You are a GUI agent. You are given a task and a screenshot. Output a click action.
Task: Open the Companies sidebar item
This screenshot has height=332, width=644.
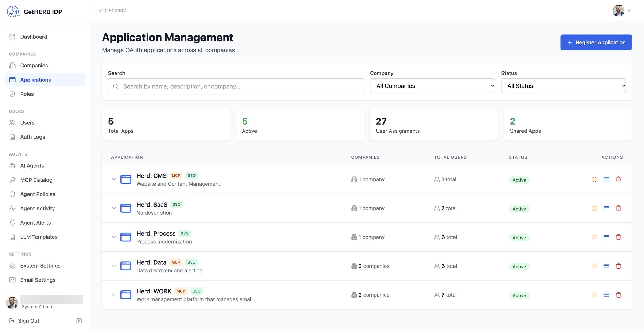pyautogui.click(x=45, y=66)
